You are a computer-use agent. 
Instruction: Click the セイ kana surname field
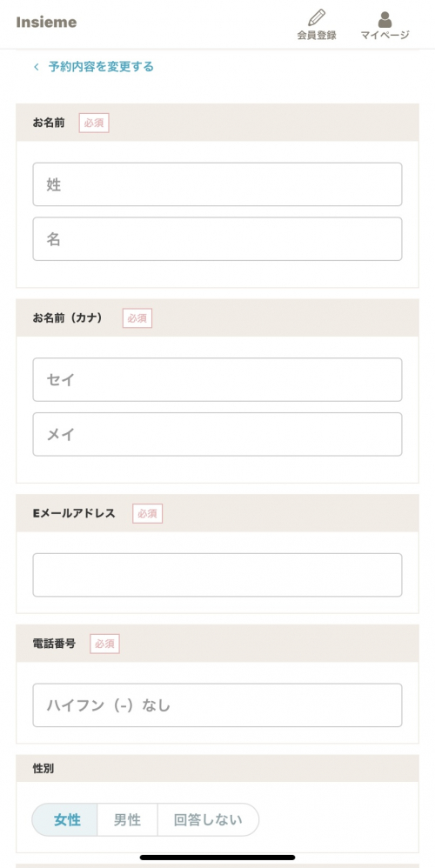[217, 380]
